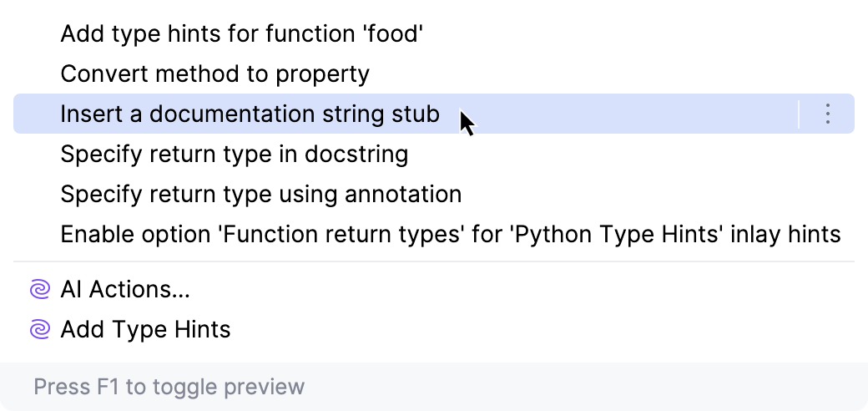868x411 pixels.
Task: Click the AI swirl icon beside AI Actions
Action: tap(39, 290)
